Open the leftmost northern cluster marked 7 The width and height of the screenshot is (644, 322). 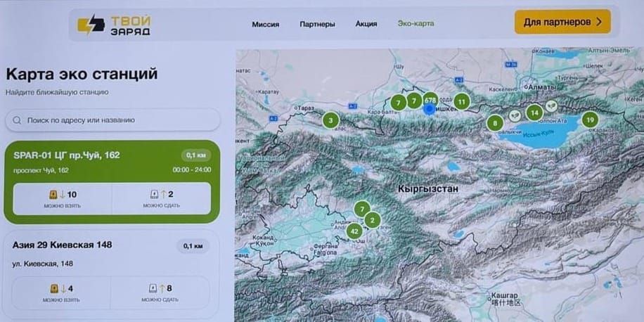[398, 102]
